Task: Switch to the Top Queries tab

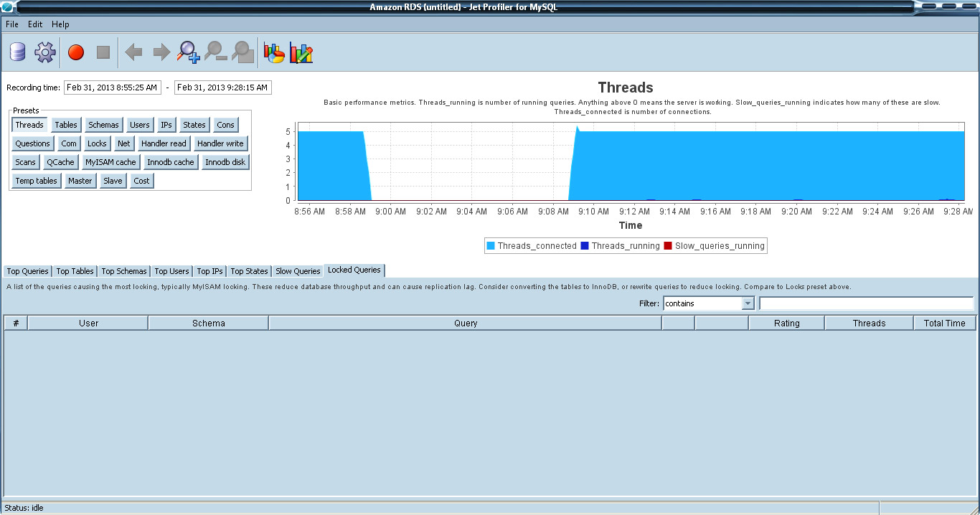Action: 27,271
